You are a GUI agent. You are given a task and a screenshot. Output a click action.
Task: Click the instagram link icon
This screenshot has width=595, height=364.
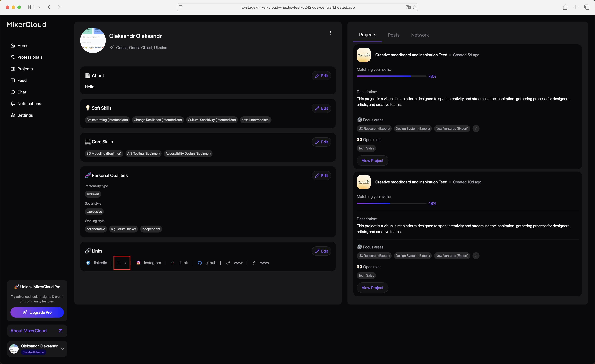(x=138, y=263)
